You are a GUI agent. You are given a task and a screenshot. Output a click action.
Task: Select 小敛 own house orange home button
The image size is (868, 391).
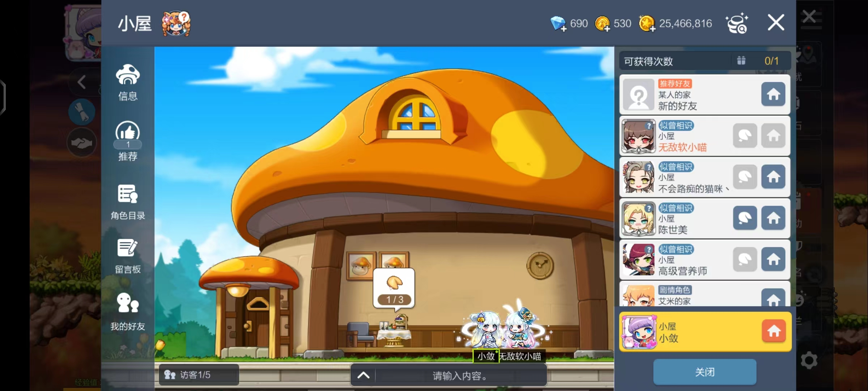point(773,331)
